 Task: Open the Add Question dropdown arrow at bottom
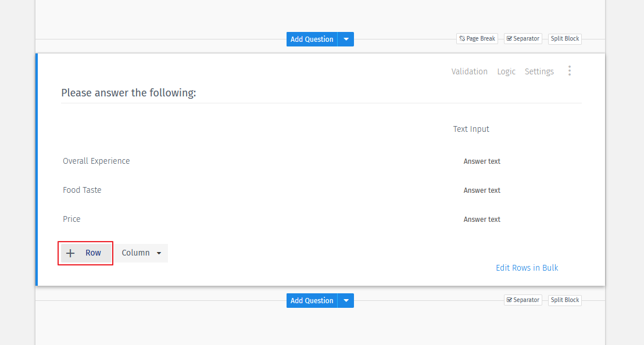coord(346,300)
